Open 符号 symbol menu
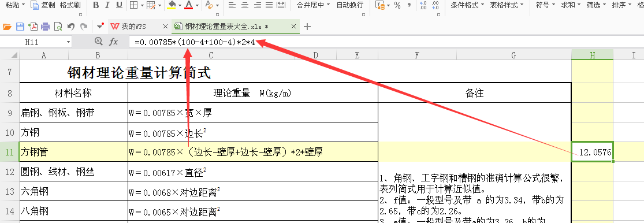This screenshot has height=223, width=644. pyautogui.click(x=545, y=5)
